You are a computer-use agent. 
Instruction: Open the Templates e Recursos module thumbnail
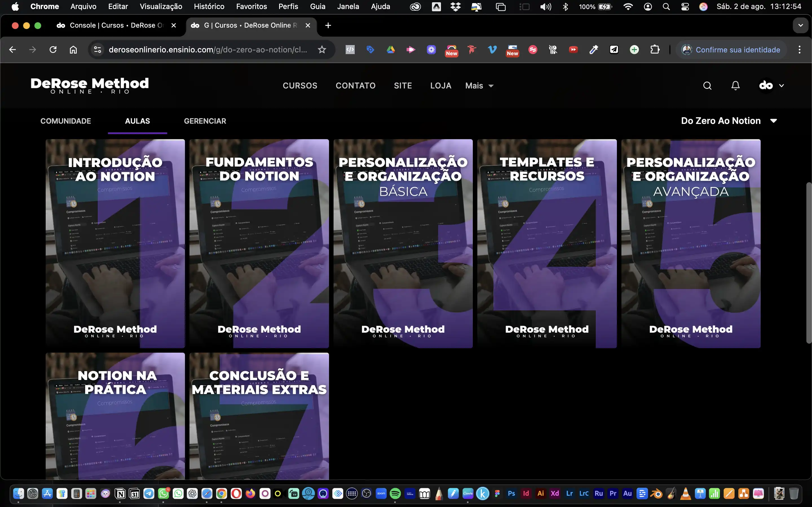(547, 243)
